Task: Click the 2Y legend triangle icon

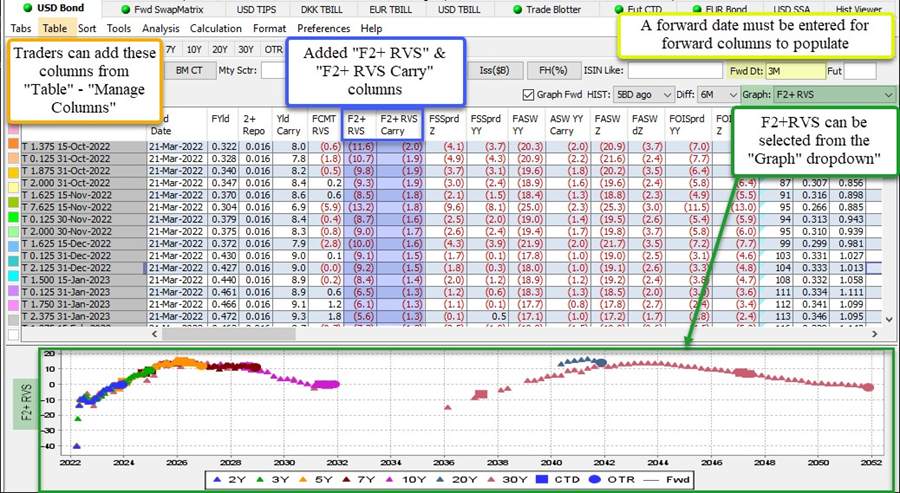Action: 216,479
